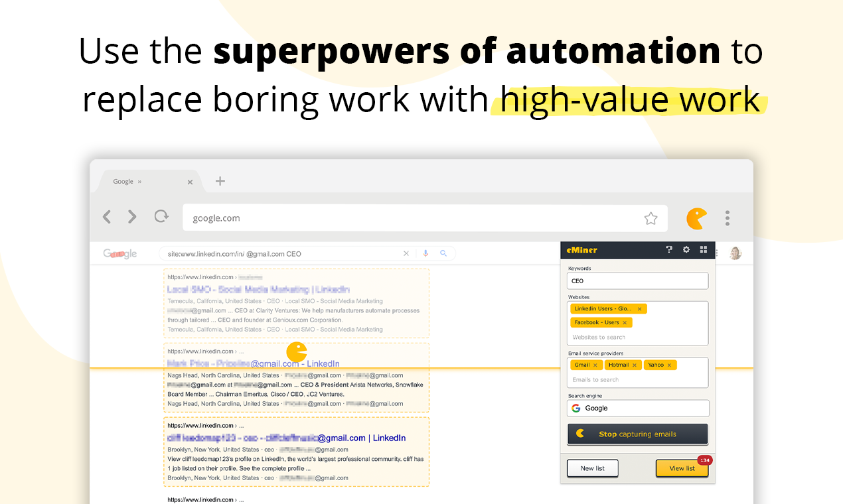
Task: Open eMiner help question mark icon
Action: [669, 249]
